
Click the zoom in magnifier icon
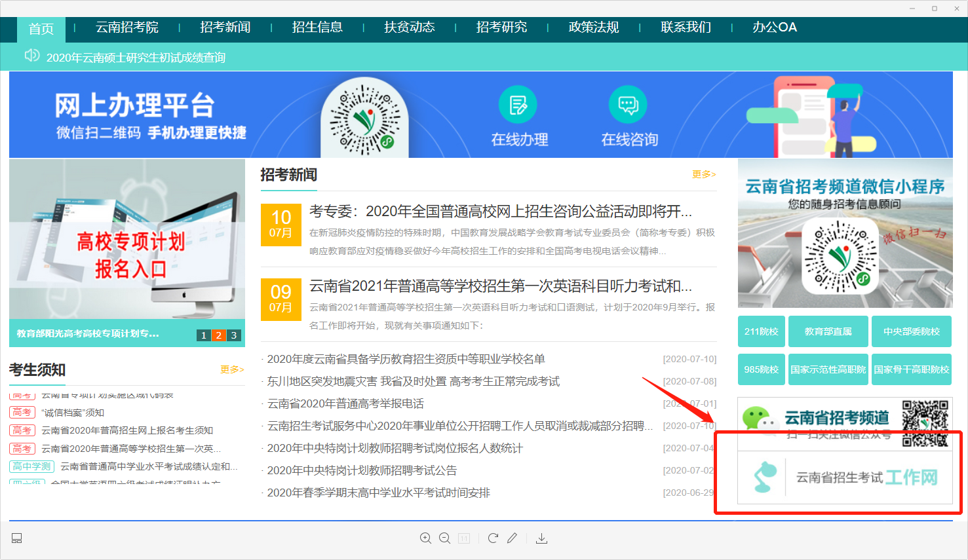pos(425,538)
